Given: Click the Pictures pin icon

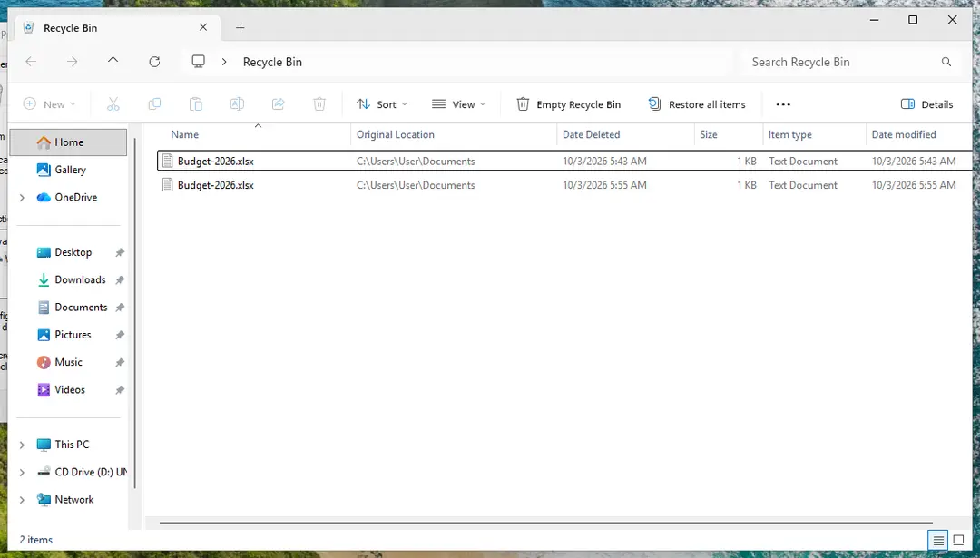Looking at the screenshot, I should point(120,335).
